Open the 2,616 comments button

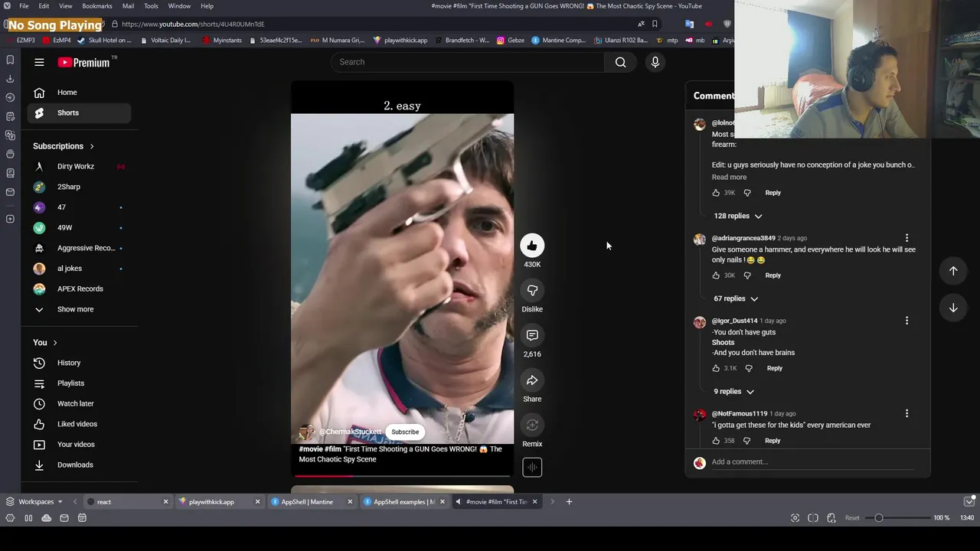pos(532,335)
